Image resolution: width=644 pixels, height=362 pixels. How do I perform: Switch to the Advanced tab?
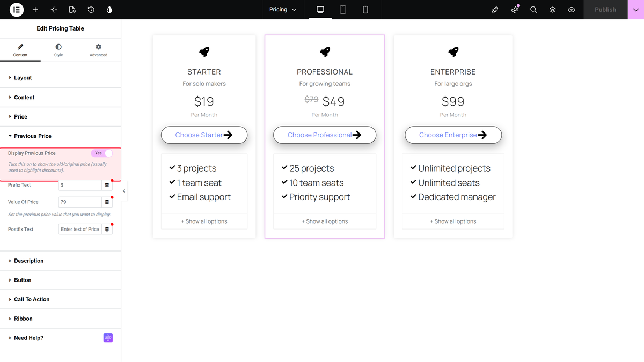point(98,51)
